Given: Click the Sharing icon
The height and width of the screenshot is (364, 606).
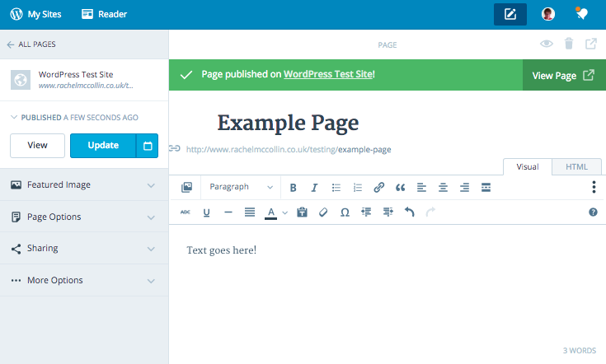Looking at the screenshot, I should (16, 249).
